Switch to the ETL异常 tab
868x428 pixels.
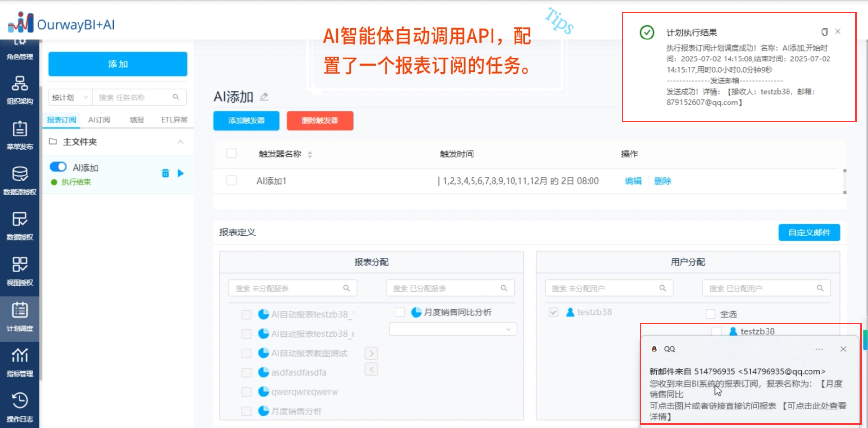coord(174,120)
